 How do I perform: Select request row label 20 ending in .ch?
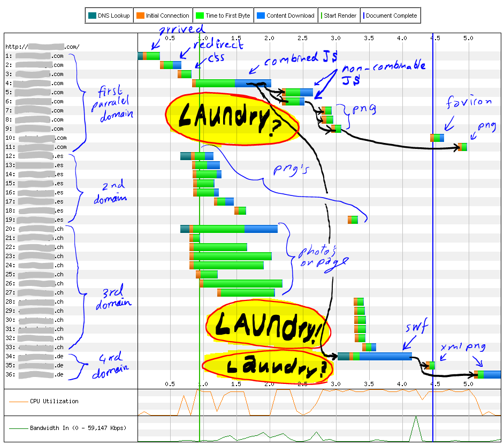coord(34,229)
